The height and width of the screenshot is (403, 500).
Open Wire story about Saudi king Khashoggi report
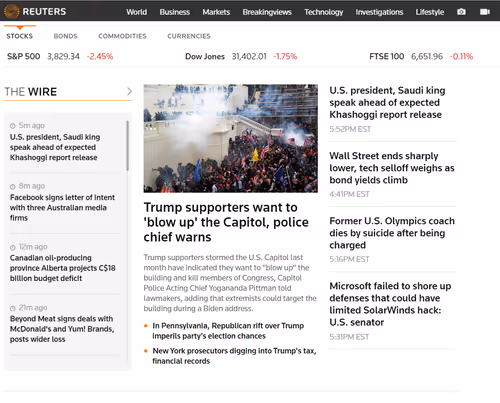click(x=55, y=147)
